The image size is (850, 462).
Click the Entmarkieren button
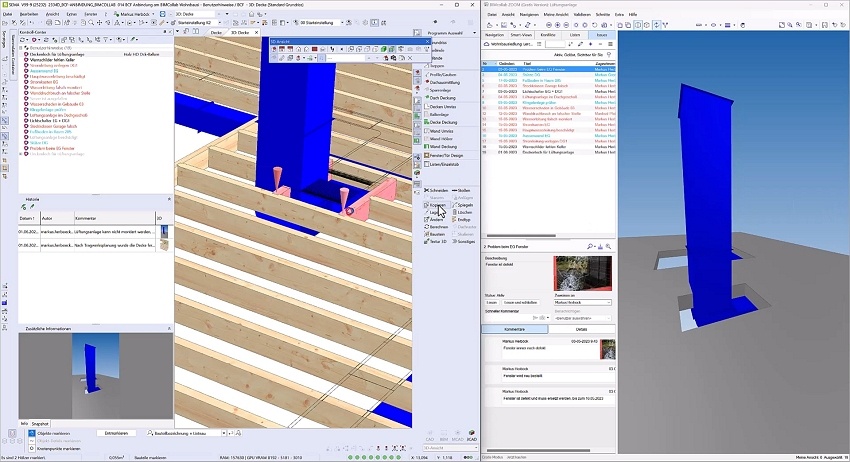coord(116,433)
